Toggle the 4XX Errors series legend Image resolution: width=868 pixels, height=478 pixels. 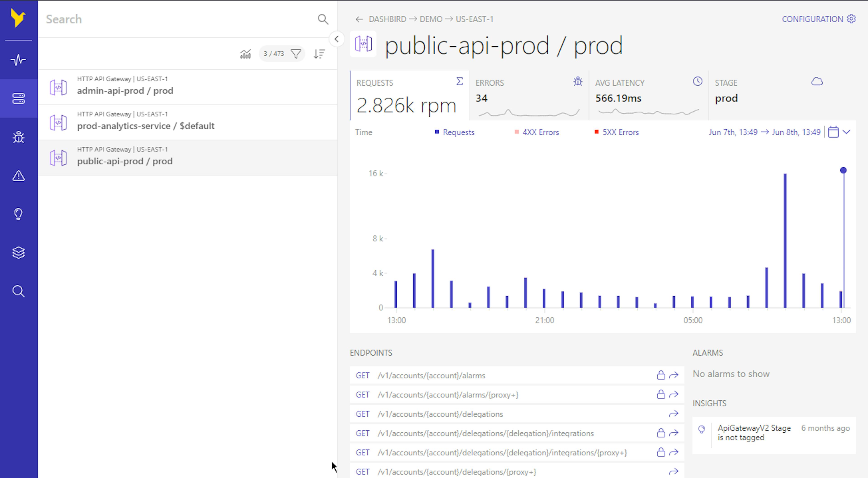pyautogui.click(x=537, y=132)
